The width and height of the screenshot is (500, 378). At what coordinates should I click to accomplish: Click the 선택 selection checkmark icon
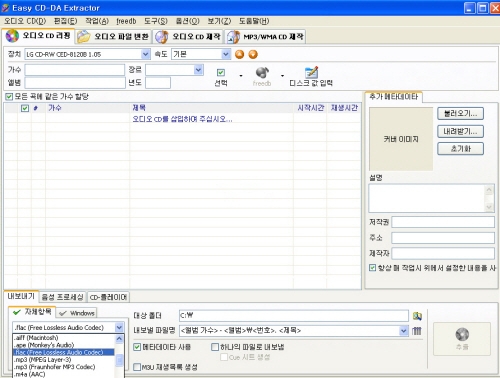221,73
